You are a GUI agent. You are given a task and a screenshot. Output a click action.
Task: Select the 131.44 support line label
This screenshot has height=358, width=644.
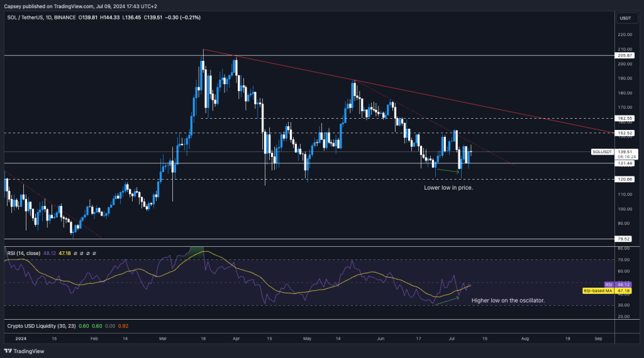coord(625,163)
